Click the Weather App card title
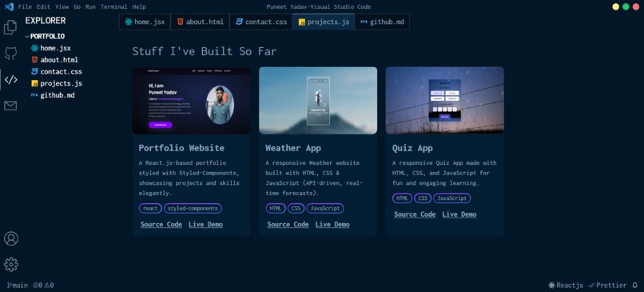The width and height of the screenshot is (644, 292). 293,148
